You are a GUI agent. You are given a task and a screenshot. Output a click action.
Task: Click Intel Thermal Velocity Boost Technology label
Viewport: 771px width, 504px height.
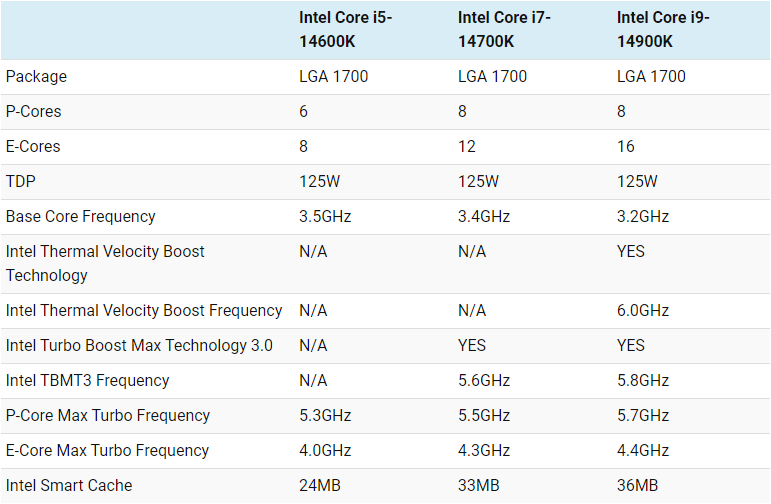(105, 263)
